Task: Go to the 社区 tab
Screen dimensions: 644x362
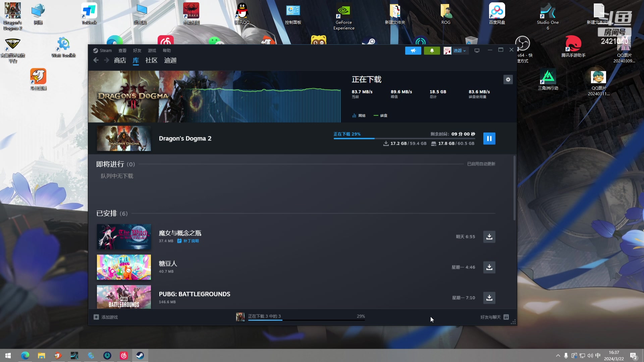Action: tap(151, 60)
